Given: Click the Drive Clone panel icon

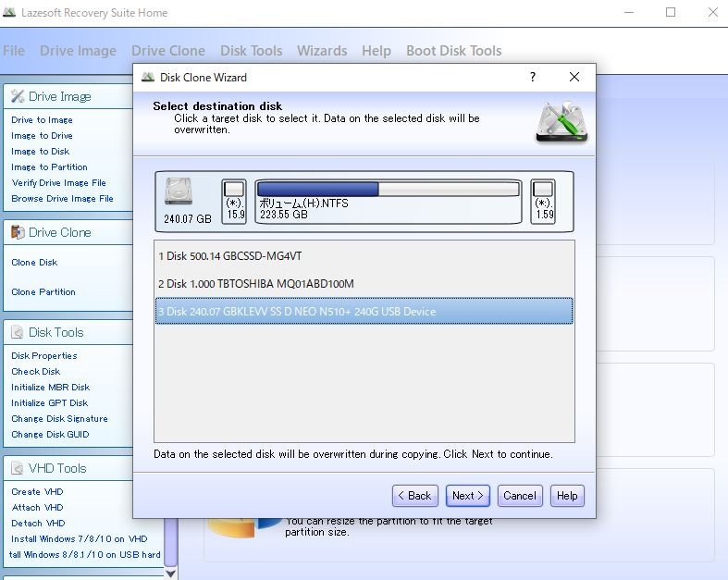Looking at the screenshot, I should tap(18, 232).
